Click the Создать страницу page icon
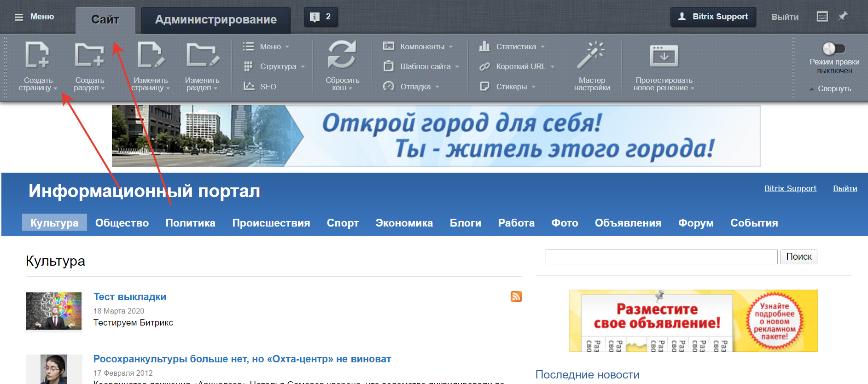This screenshot has height=384, width=868. point(37,55)
